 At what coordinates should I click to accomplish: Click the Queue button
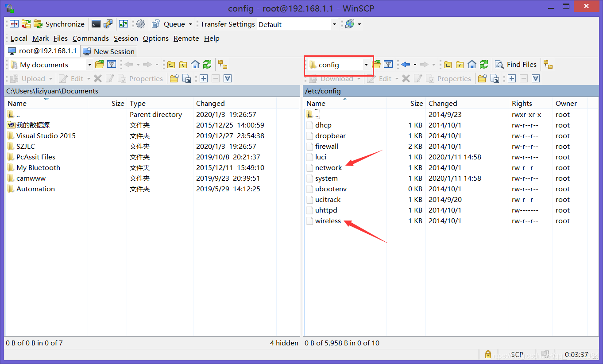point(169,24)
